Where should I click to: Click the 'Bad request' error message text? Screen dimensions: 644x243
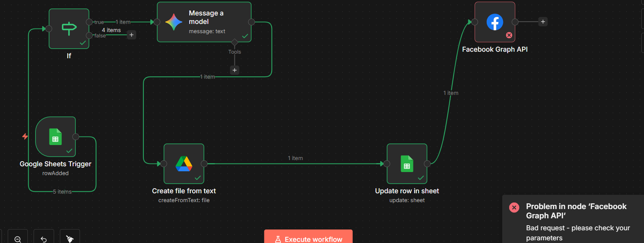click(578, 233)
